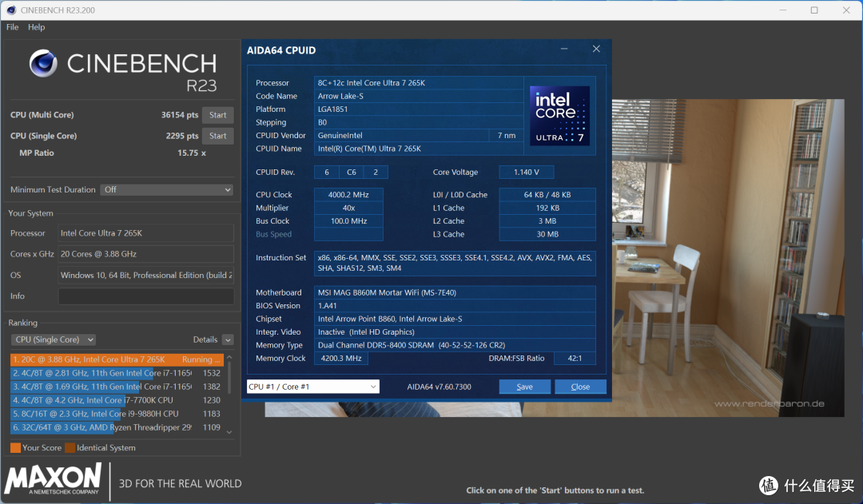Image resolution: width=863 pixels, height=504 pixels.
Task: Close AIDA64 CPUID with the X icon
Action: (596, 49)
